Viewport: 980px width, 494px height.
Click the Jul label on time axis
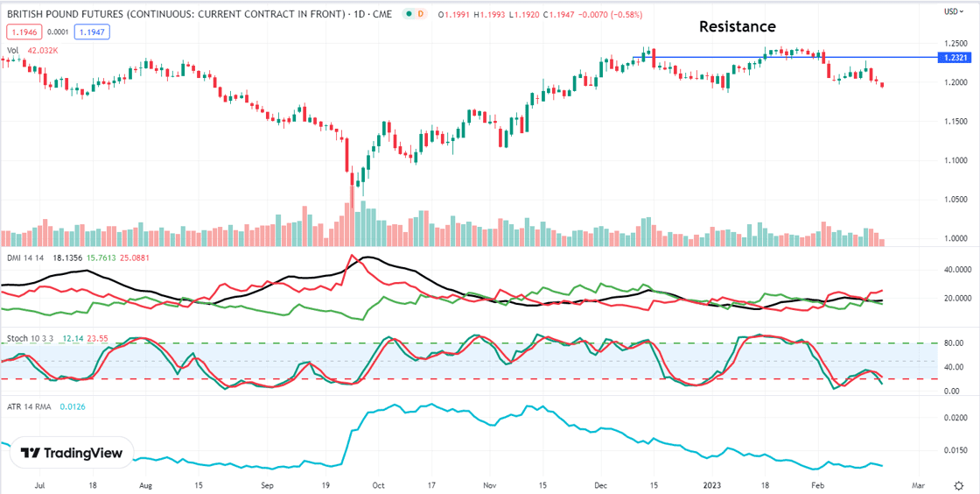(41, 484)
